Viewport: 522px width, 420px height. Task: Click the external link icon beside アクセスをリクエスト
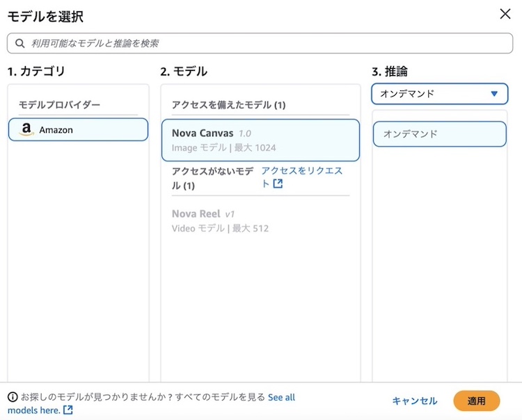pos(278,184)
